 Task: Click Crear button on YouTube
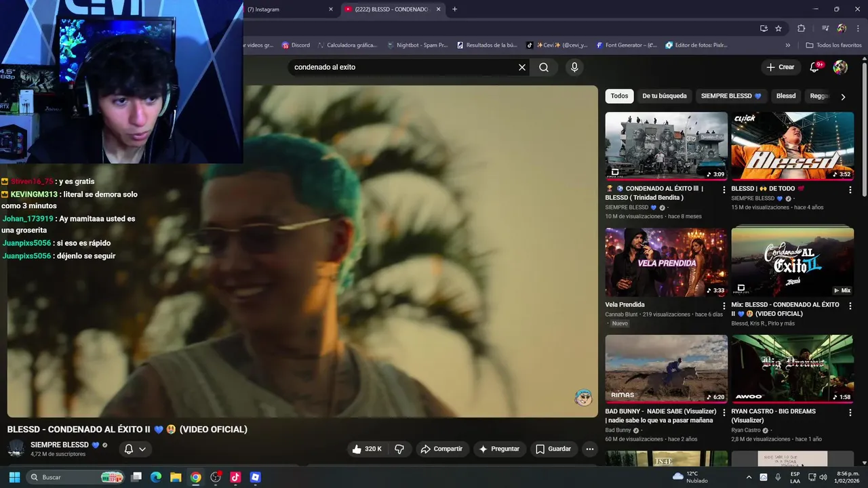pos(781,67)
